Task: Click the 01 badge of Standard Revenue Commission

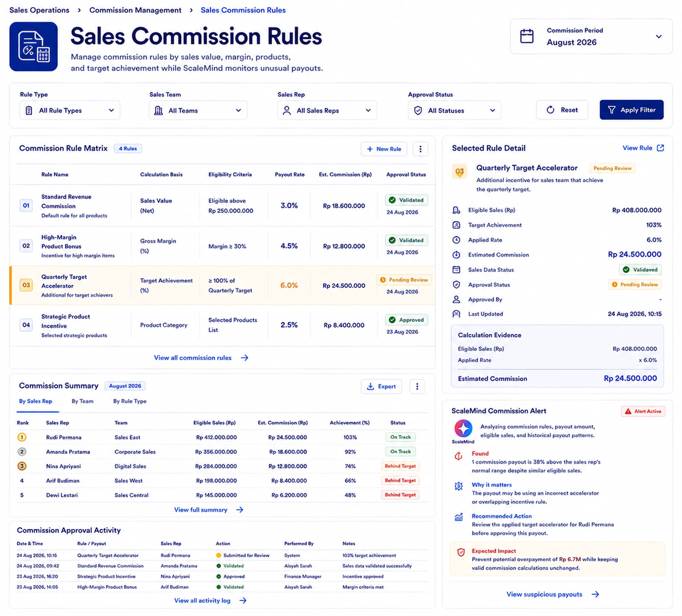Action: point(26,205)
